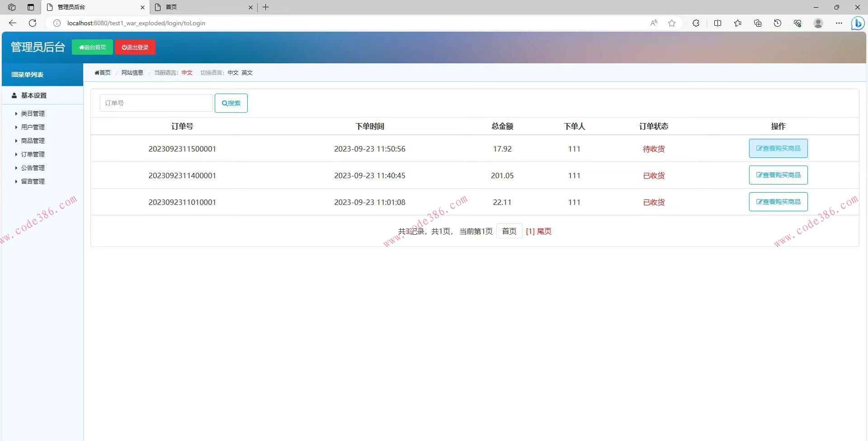Click the red 退出登录 logout button
The image size is (868, 441).
point(135,47)
